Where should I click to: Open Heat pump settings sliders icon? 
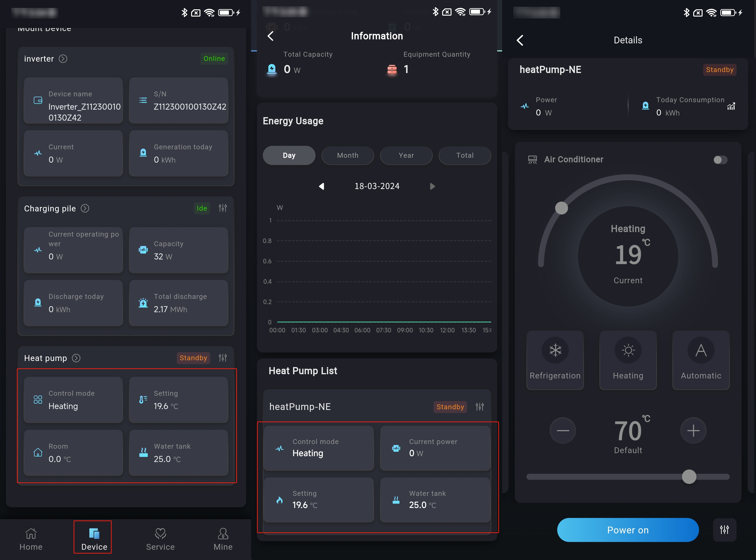coord(223,358)
